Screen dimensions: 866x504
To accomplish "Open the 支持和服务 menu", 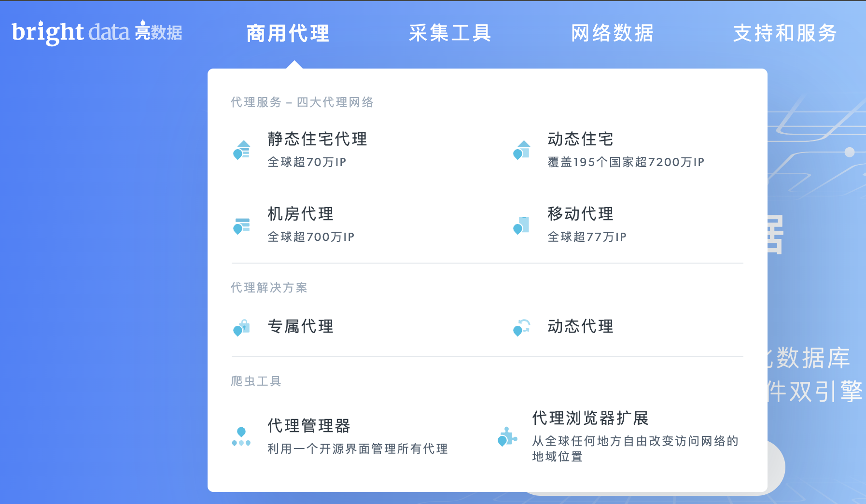I will point(785,33).
